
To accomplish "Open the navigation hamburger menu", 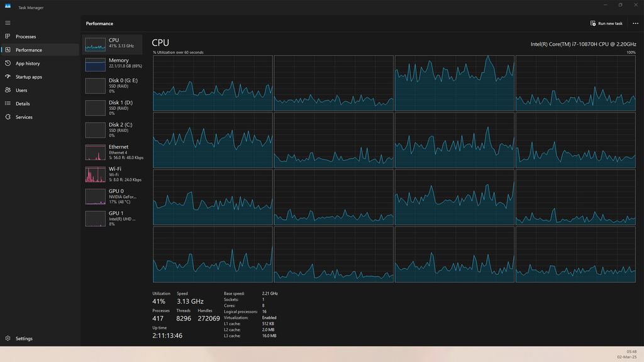I will tap(8, 23).
